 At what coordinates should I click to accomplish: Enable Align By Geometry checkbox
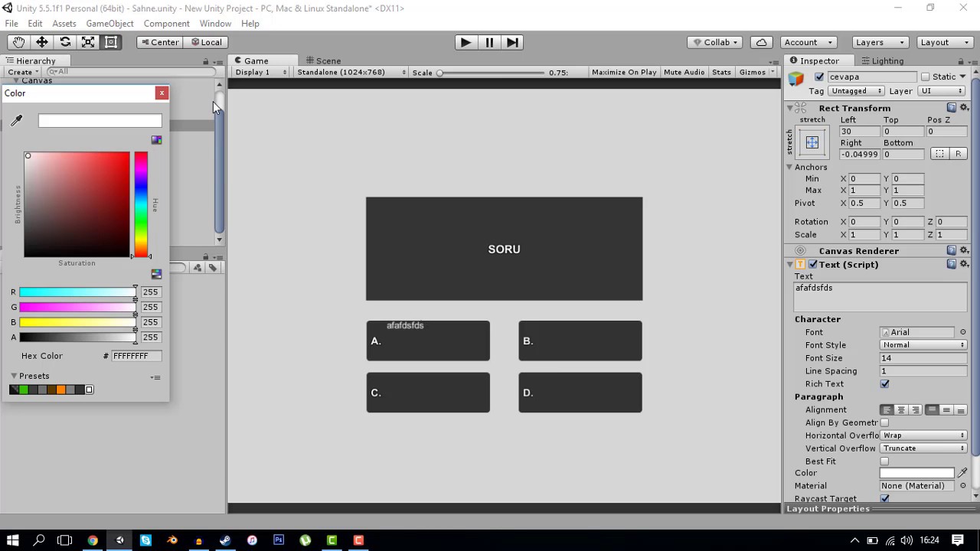click(x=885, y=422)
